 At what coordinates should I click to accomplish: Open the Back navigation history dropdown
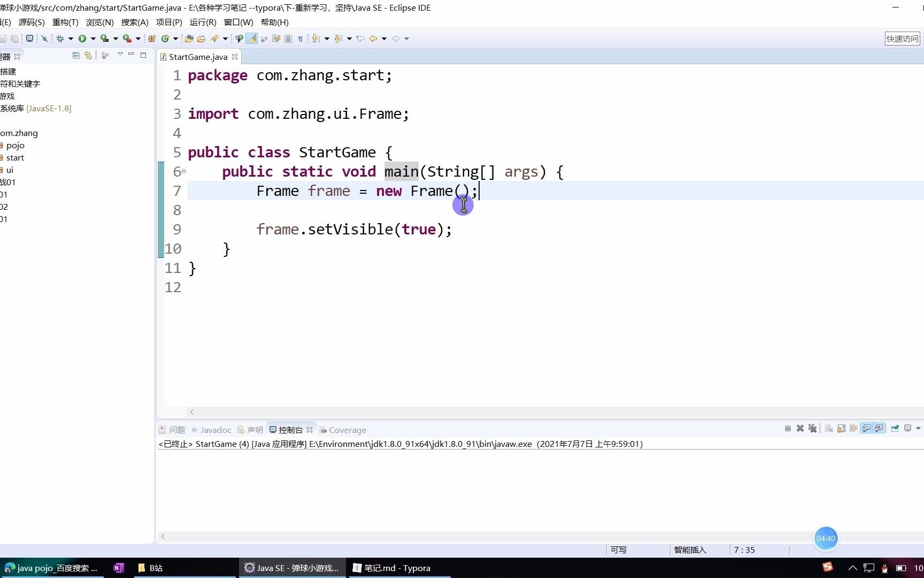(384, 39)
